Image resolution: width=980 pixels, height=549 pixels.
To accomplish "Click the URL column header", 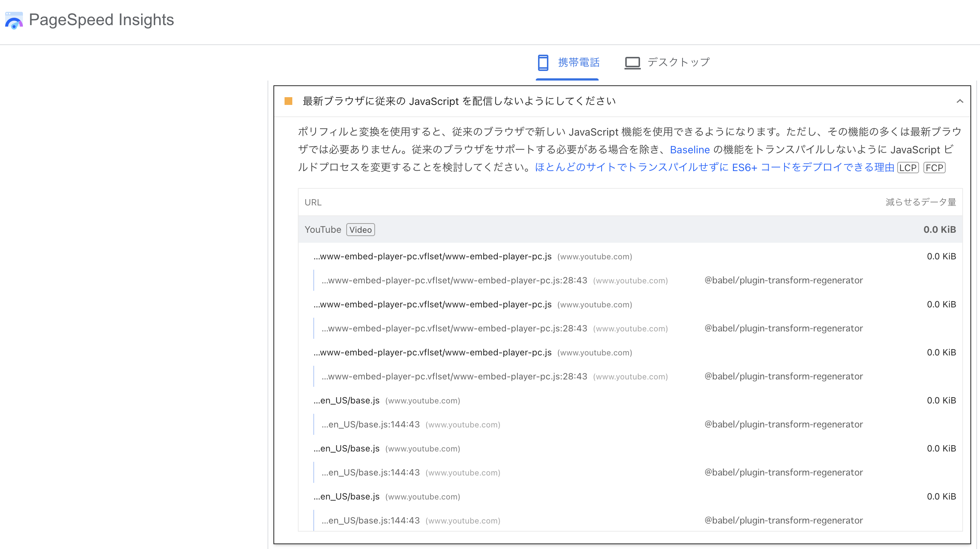I will point(313,202).
